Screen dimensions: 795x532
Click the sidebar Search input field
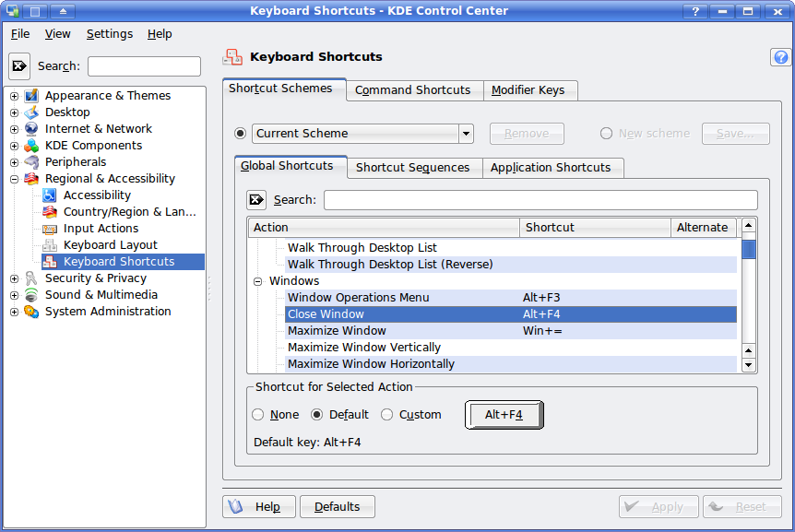(144, 66)
